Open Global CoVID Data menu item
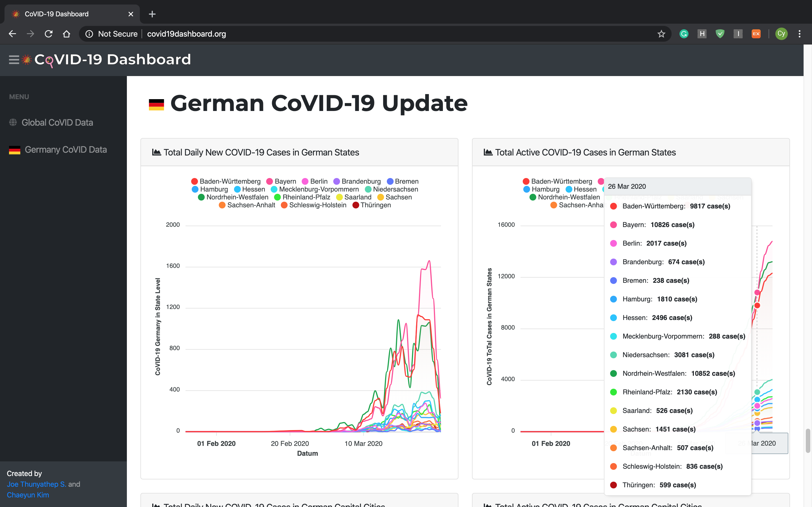Image resolution: width=812 pixels, height=507 pixels. pos(57,123)
